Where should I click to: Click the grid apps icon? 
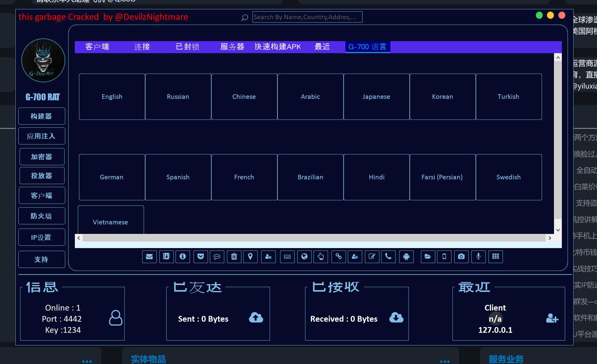click(495, 256)
